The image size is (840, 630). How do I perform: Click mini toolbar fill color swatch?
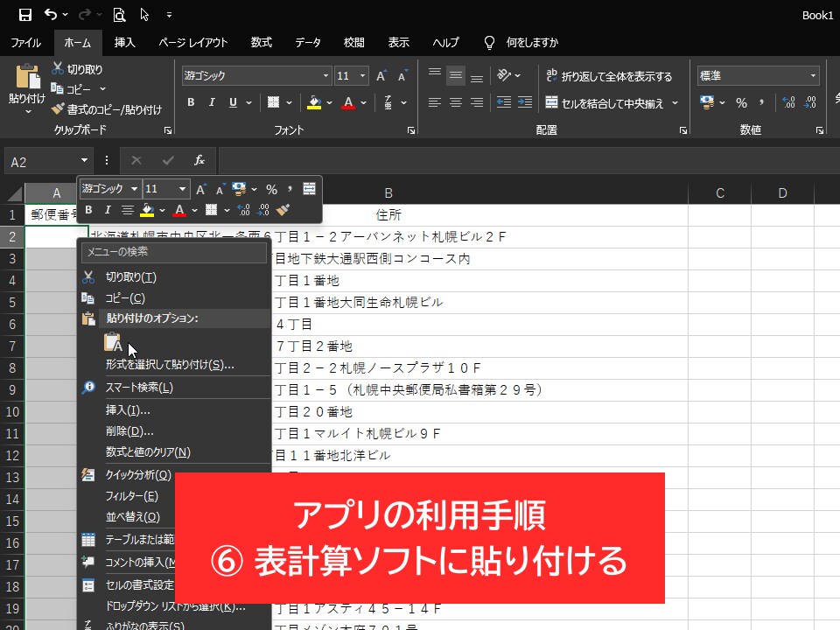coord(147,210)
